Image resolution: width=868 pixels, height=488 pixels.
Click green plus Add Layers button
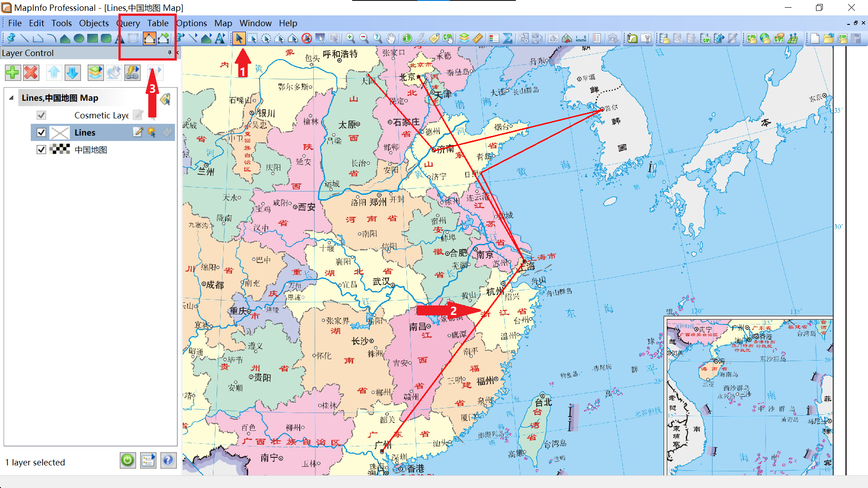(13, 72)
